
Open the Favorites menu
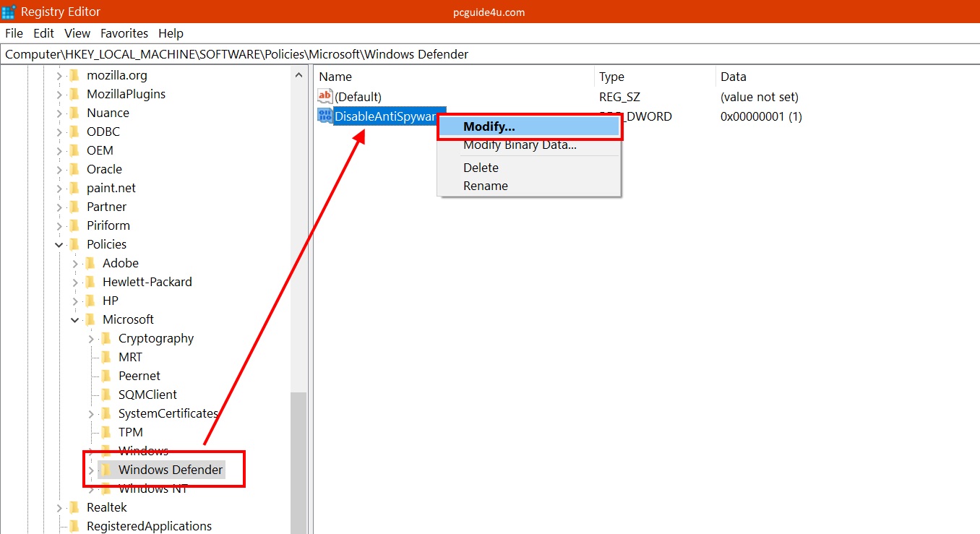coord(124,33)
